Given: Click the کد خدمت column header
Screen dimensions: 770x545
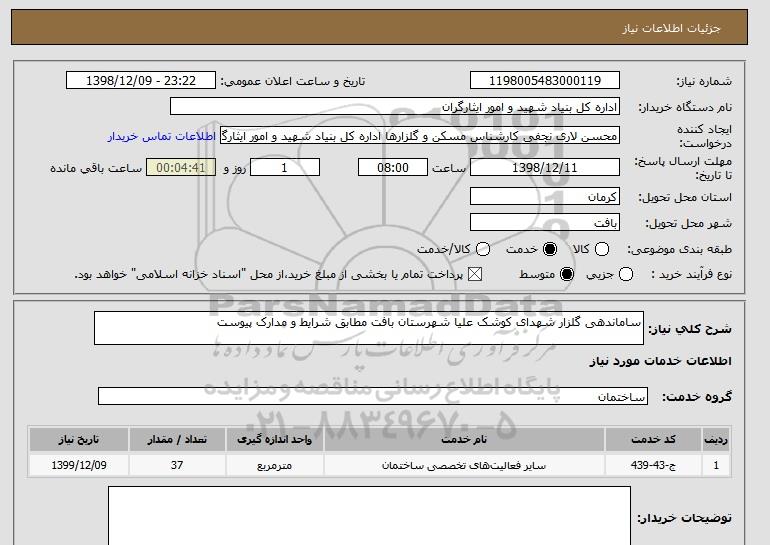Looking at the screenshot, I should pos(653,439).
